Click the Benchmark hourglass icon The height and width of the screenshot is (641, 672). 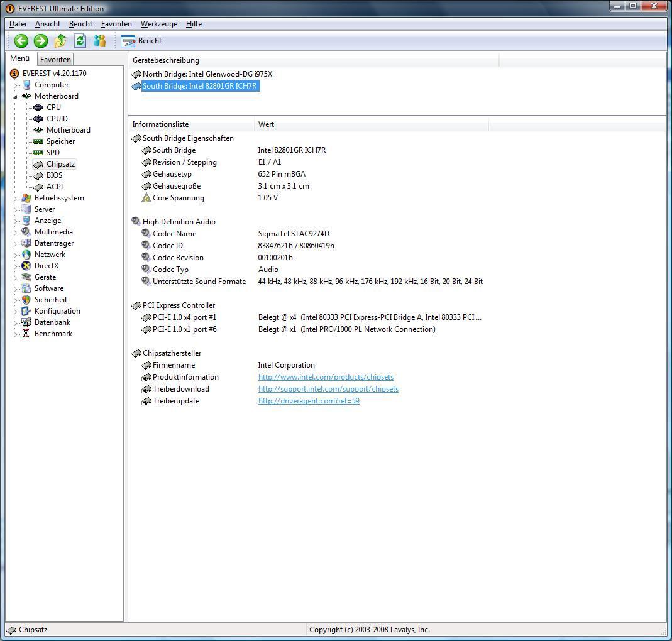click(x=26, y=333)
